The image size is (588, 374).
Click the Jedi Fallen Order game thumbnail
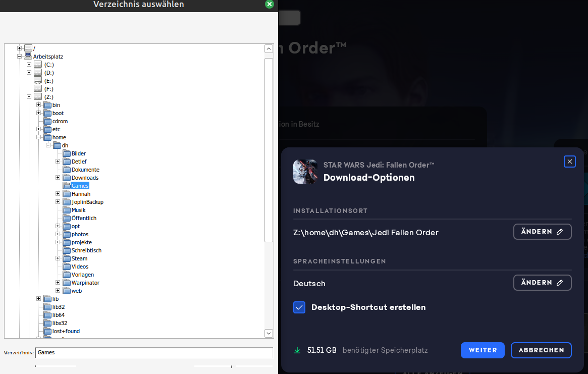(305, 172)
